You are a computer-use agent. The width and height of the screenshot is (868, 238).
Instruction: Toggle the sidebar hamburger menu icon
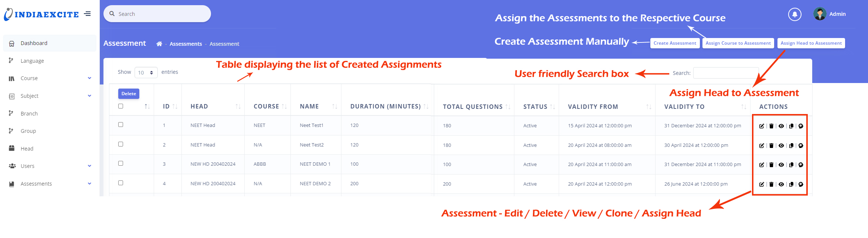point(88,14)
